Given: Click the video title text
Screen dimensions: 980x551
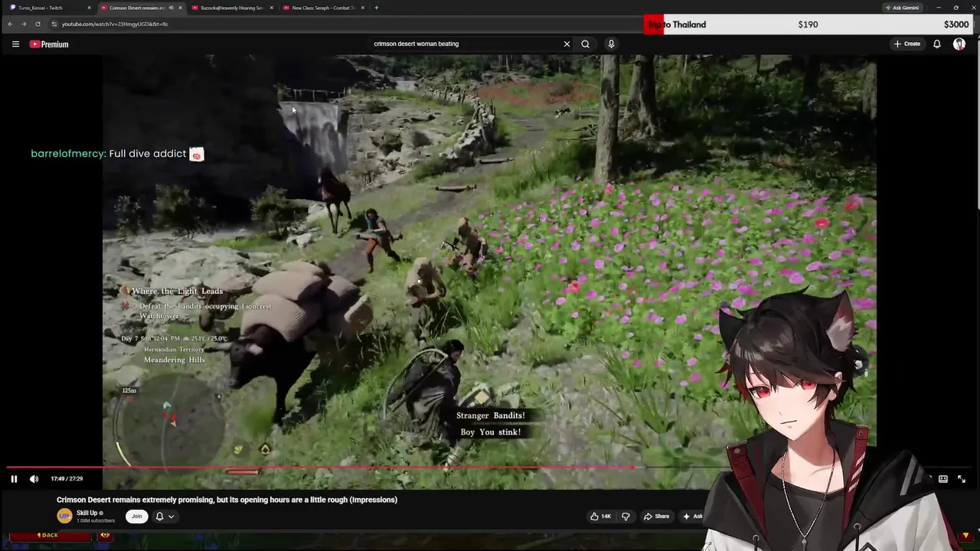Looking at the screenshot, I should point(227,500).
